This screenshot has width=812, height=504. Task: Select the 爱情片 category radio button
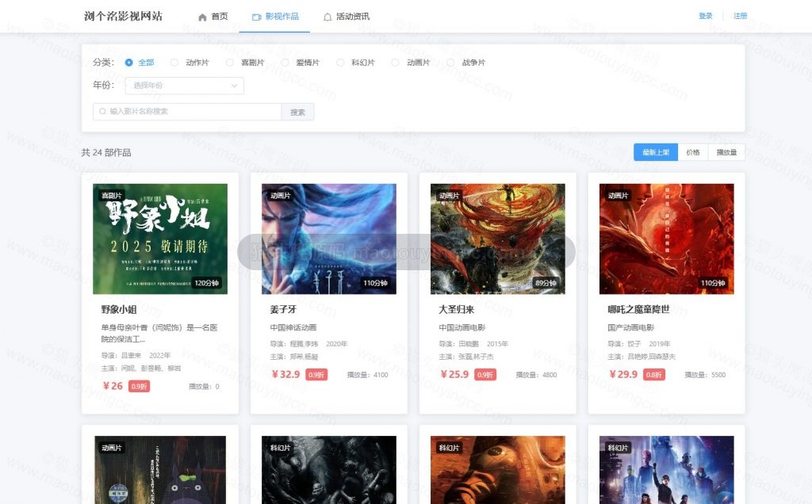coord(285,63)
